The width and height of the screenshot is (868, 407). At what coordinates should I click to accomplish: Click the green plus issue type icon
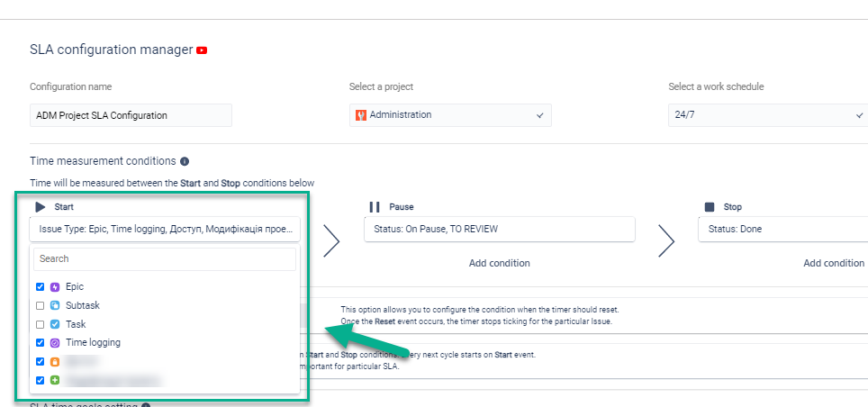(x=55, y=380)
